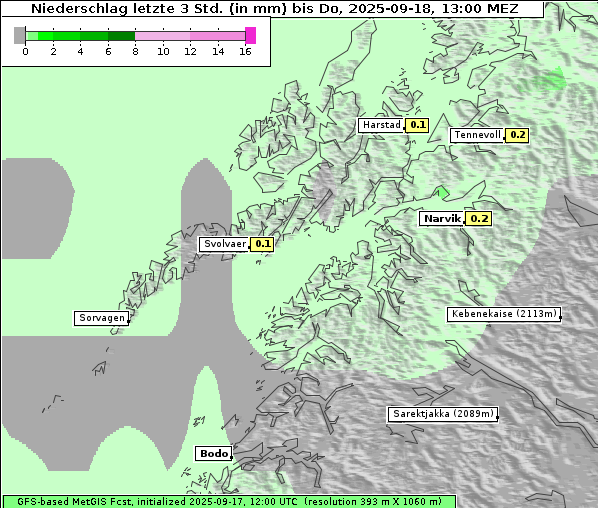Click the light pink 8-12 mm legend segment

[162, 36]
